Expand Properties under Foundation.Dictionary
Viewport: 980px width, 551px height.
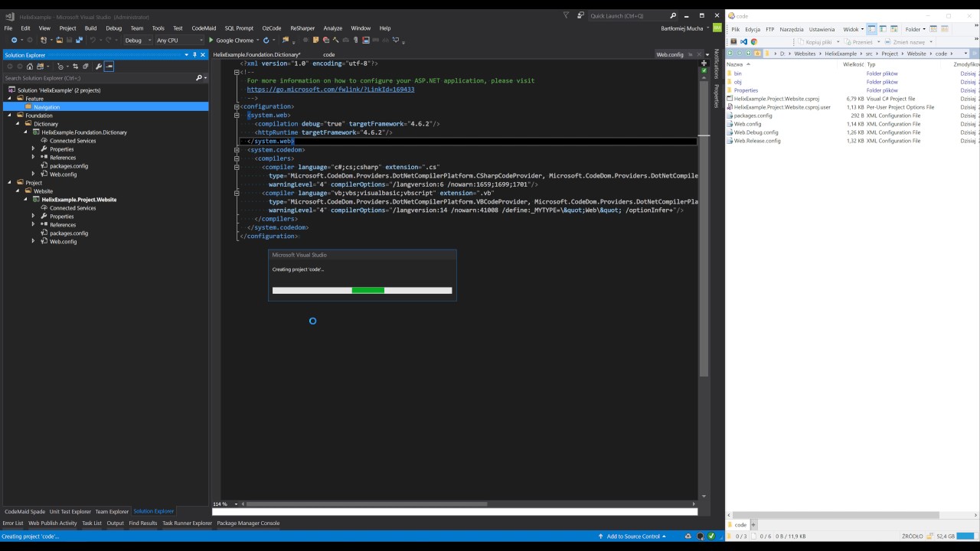(x=34, y=149)
